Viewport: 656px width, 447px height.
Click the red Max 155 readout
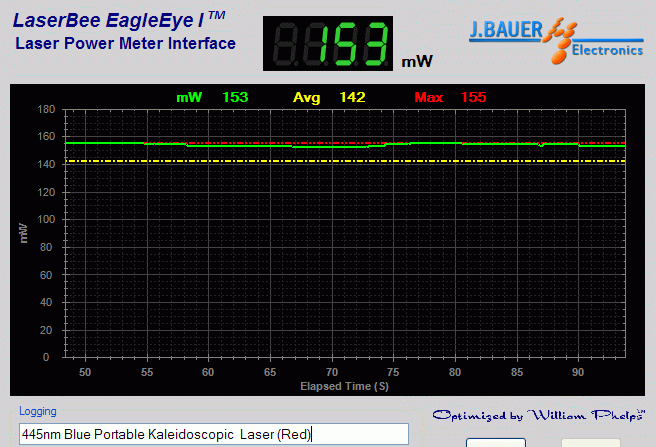pyautogui.click(x=450, y=98)
